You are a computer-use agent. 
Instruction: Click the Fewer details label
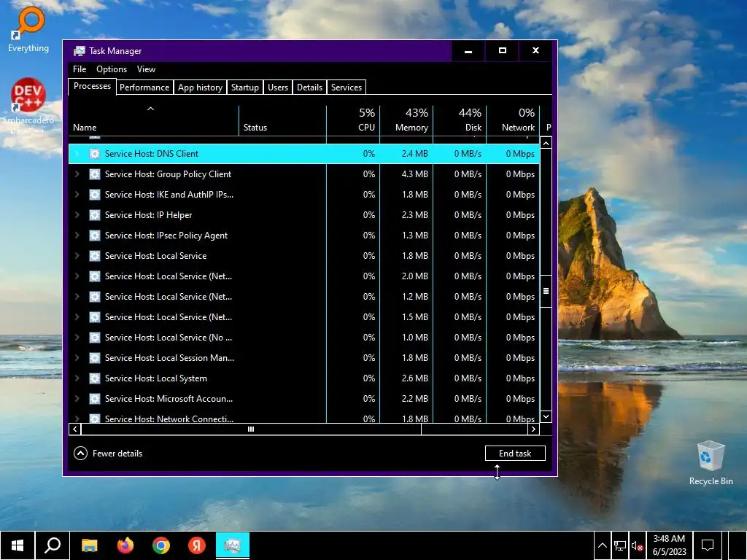pos(117,454)
